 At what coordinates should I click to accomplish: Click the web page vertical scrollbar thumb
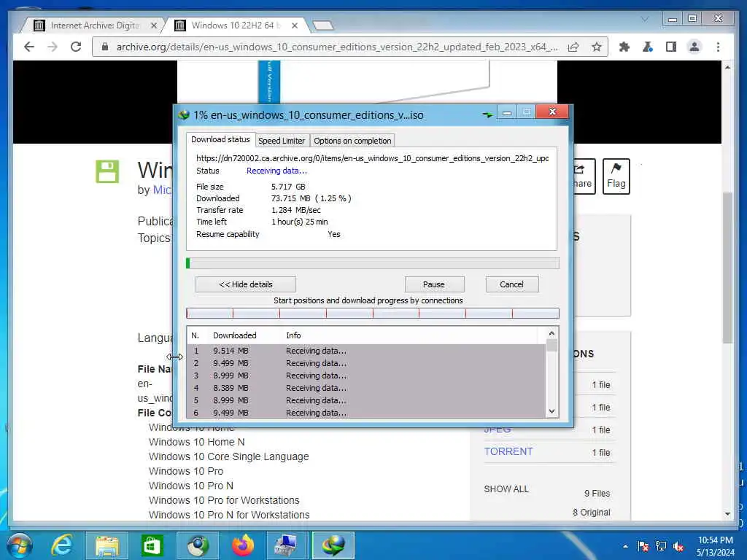[727, 268]
